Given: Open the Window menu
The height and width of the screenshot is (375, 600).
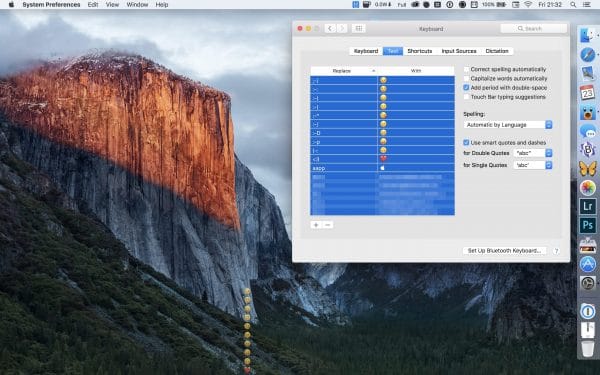Looking at the screenshot, I should (x=137, y=5).
